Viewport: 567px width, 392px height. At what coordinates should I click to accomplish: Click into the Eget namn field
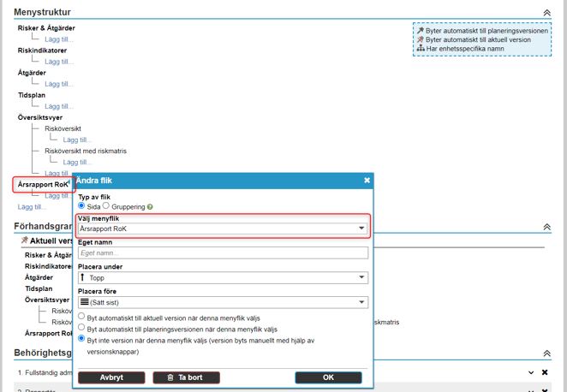223,253
